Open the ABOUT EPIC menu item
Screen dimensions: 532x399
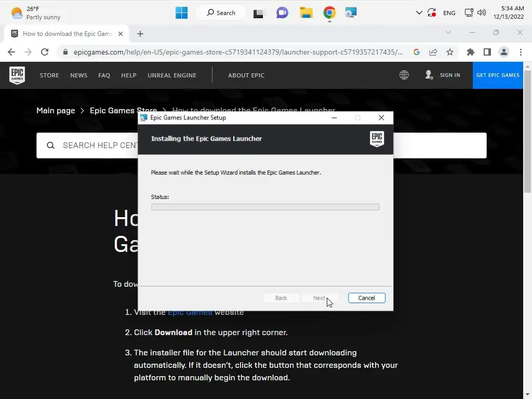click(x=246, y=75)
